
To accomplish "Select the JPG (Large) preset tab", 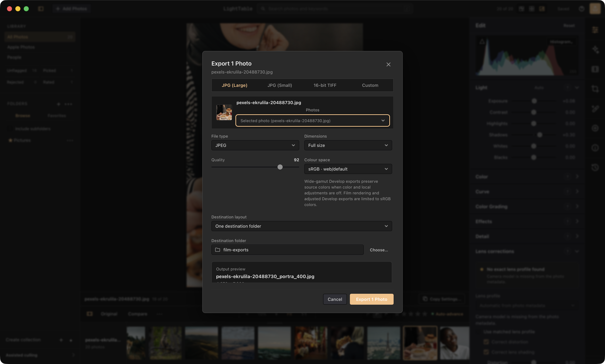I will click(x=235, y=85).
